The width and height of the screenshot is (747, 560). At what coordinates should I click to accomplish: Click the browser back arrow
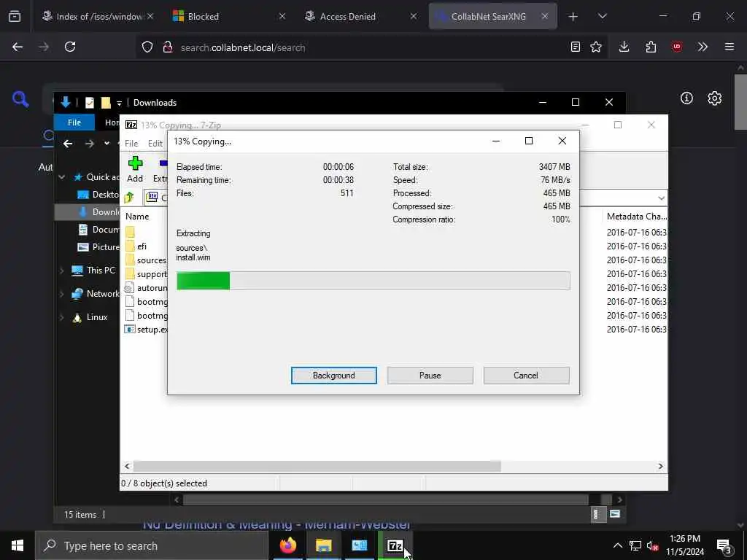pyautogui.click(x=18, y=47)
